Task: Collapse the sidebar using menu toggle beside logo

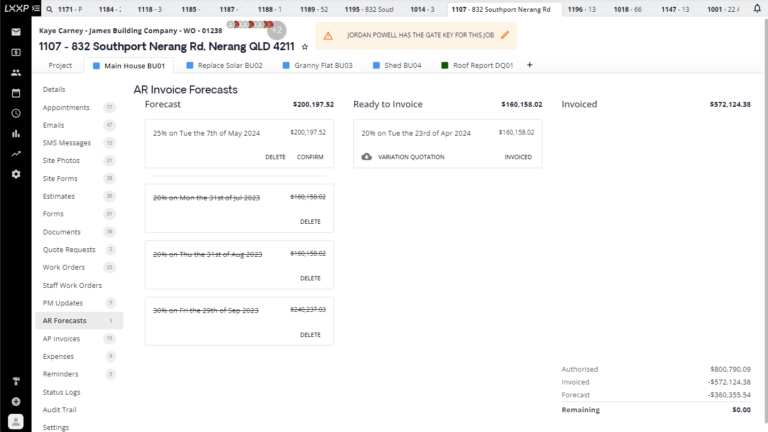Action: 38,9
